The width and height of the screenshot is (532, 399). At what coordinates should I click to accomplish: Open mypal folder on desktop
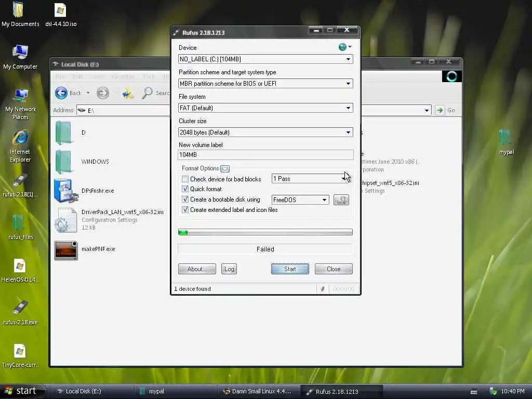pos(506,142)
